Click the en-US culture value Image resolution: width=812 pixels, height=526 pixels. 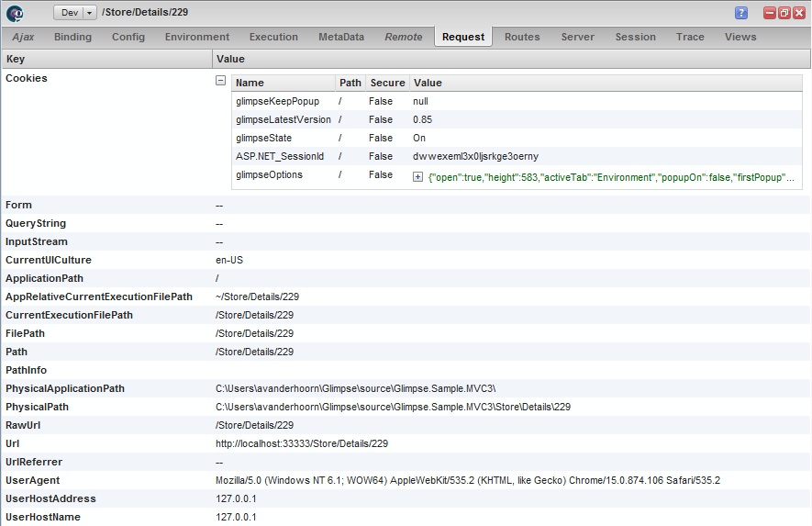[x=229, y=260]
